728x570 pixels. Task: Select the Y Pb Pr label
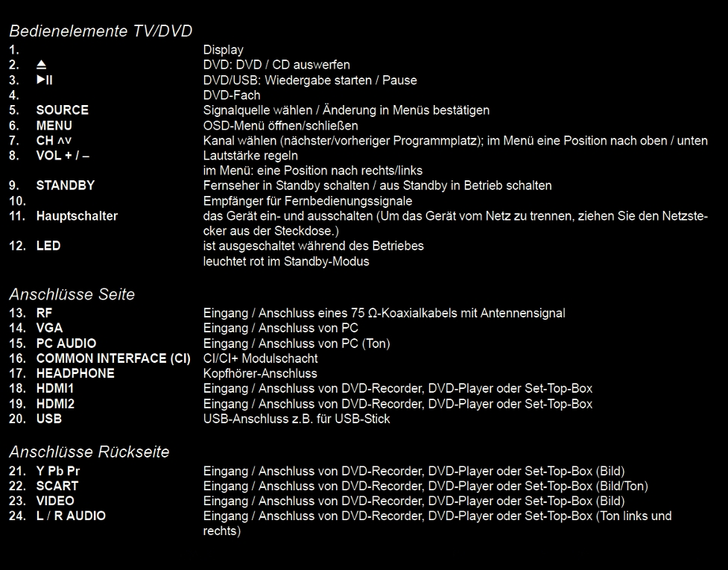tap(58, 471)
